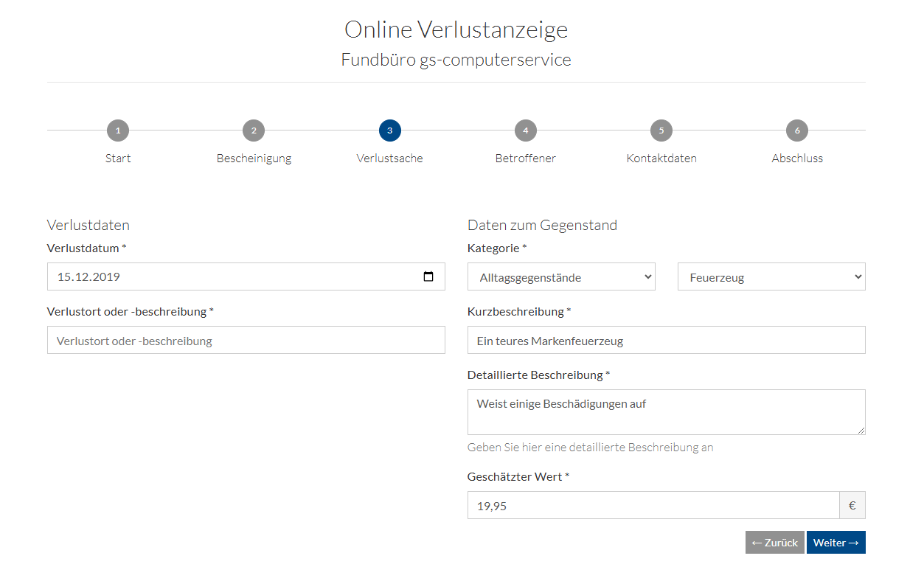Viewport: 924px width, 567px height.
Task: Click step 5 circle for Kontaktdaten
Action: (x=661, y=131)
